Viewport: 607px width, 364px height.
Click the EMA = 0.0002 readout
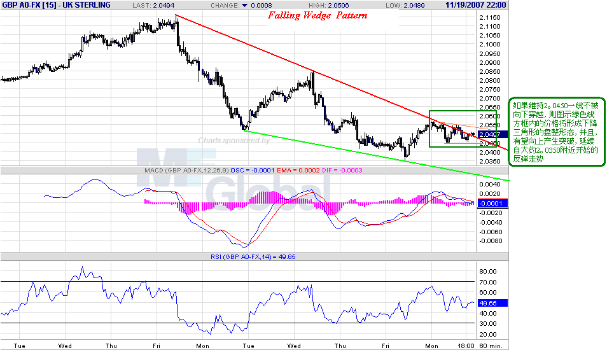tap(298, 171)
